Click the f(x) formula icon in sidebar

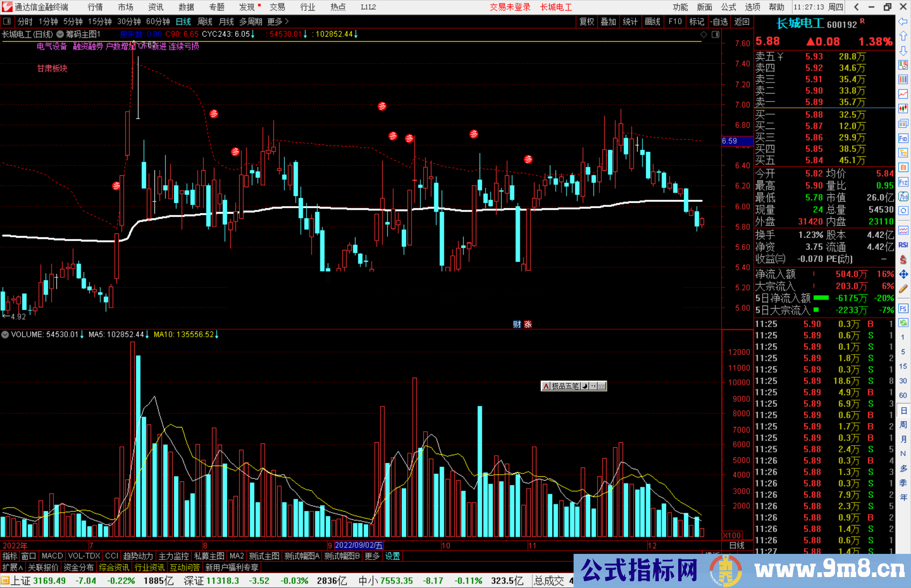click(x=903, y=196)
